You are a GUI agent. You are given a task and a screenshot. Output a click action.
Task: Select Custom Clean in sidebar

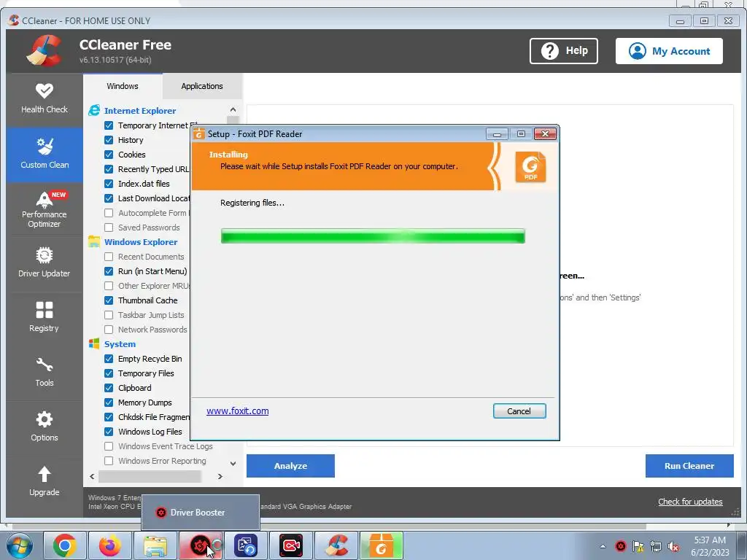(x=44, y=155)
